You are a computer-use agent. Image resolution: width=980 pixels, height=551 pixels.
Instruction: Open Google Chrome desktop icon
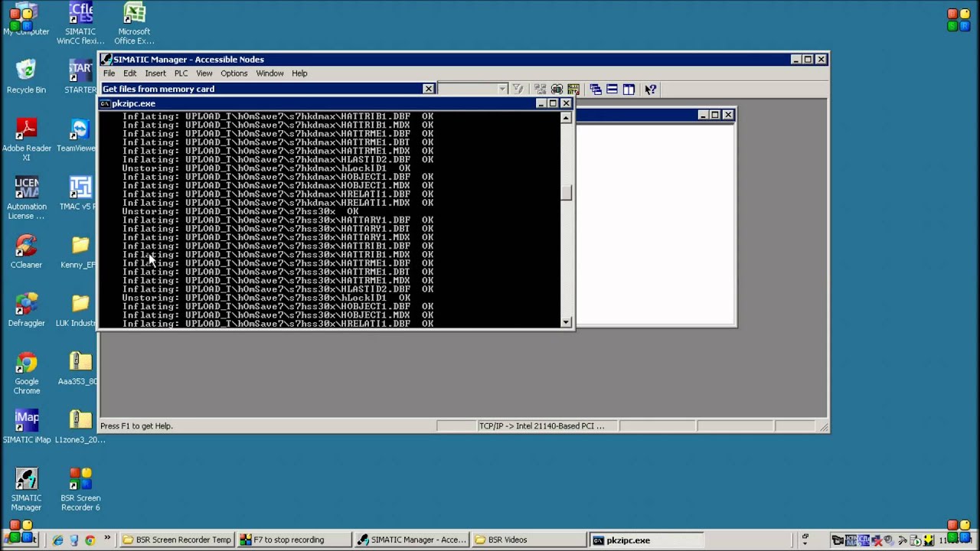coord(26,373)
